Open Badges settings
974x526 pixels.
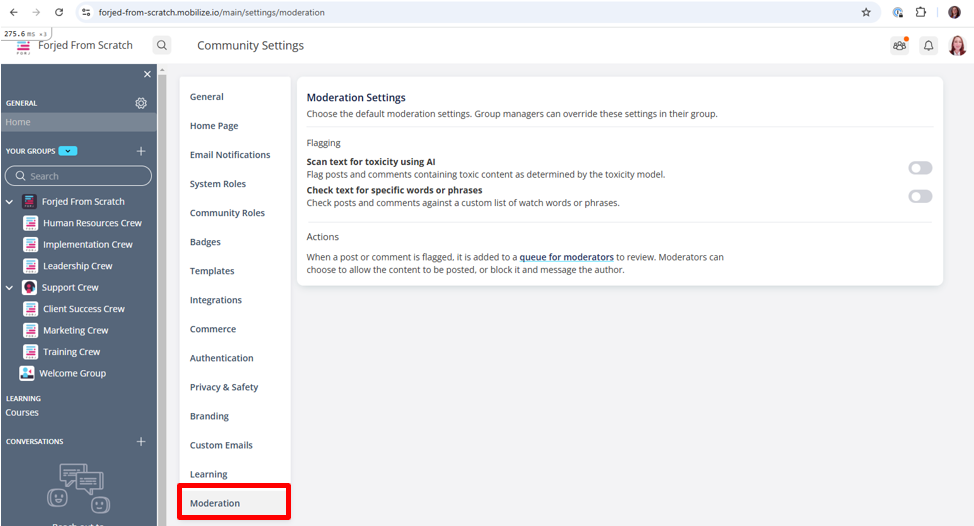[x=206, y=242]
